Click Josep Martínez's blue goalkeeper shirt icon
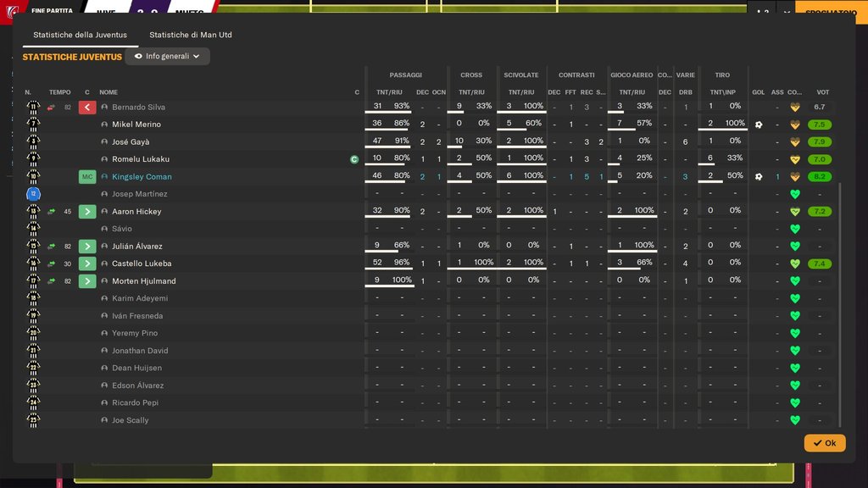The width and height of the screenshot is (868, 488). [x=33, y=194]
